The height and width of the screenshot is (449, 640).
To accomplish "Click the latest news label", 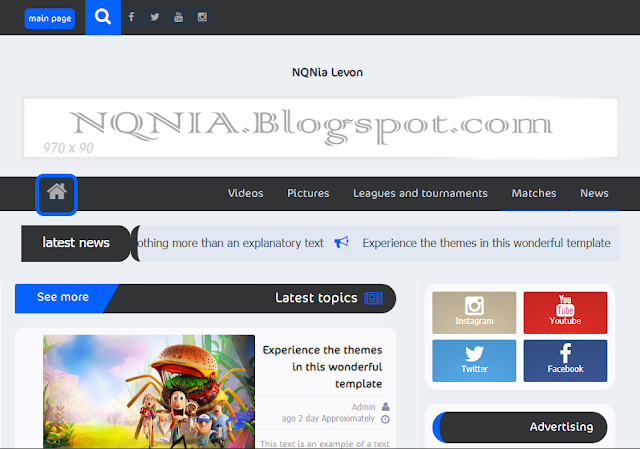I will (76, 243).
